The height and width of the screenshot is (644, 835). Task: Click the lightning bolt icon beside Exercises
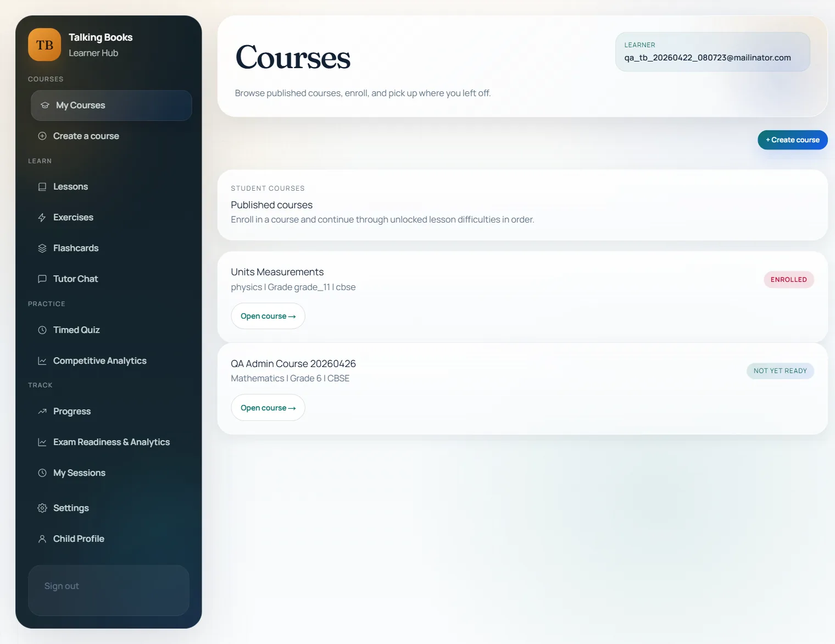(x=42, y=218)
